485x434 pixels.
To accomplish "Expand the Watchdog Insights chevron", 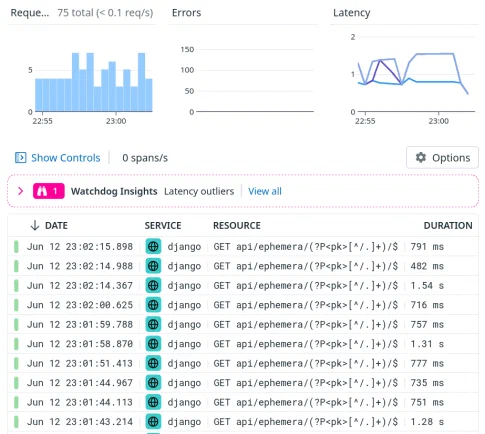I will pyautogui.click(x=20, y=191).
